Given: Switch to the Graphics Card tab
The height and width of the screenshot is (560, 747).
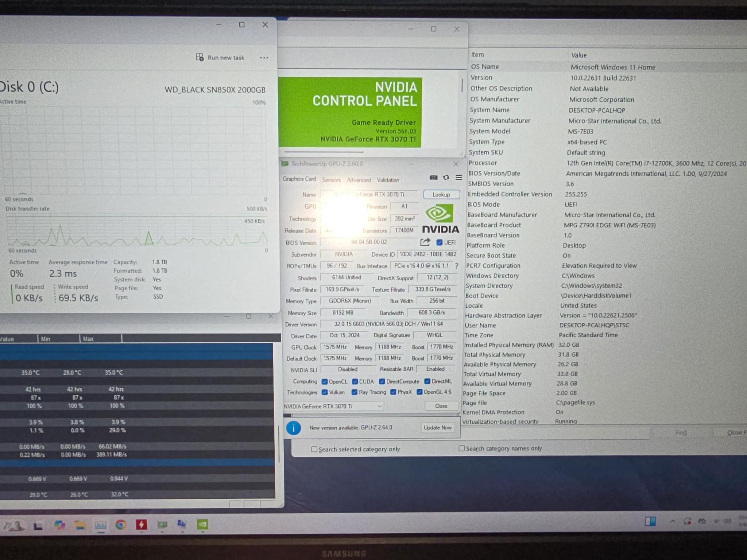Looking at the screenshot, I should [x=299, y=179].
